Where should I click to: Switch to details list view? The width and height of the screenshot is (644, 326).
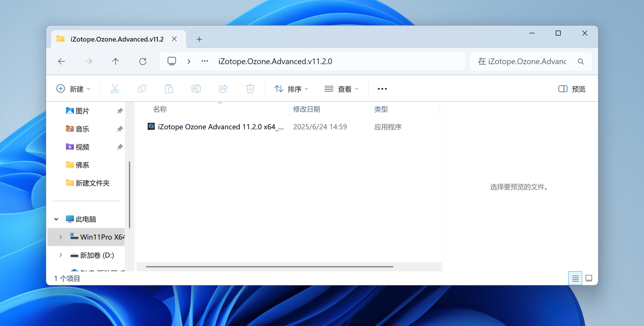click(x=575, y=278)
